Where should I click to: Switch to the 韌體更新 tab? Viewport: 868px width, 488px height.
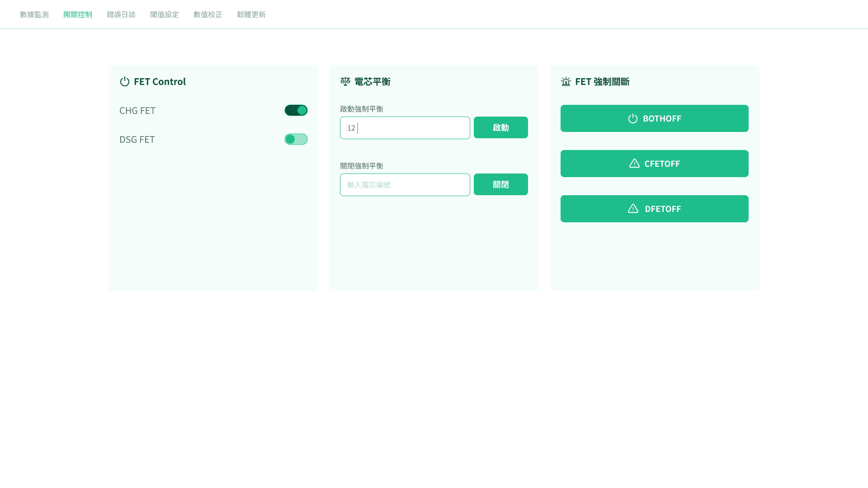pyautogui.click(x=251, y=14)
